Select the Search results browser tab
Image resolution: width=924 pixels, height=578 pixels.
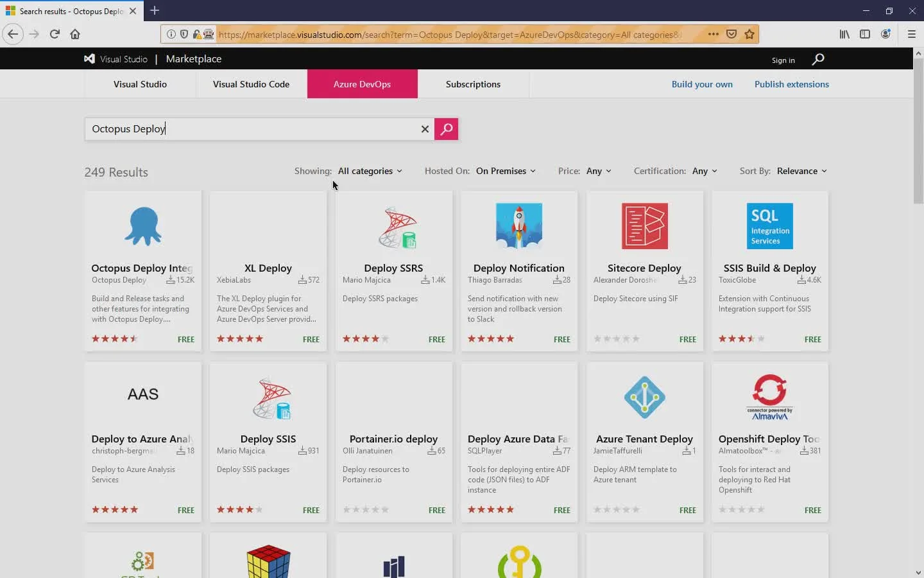pyautogui.click(x=71, y=11)
